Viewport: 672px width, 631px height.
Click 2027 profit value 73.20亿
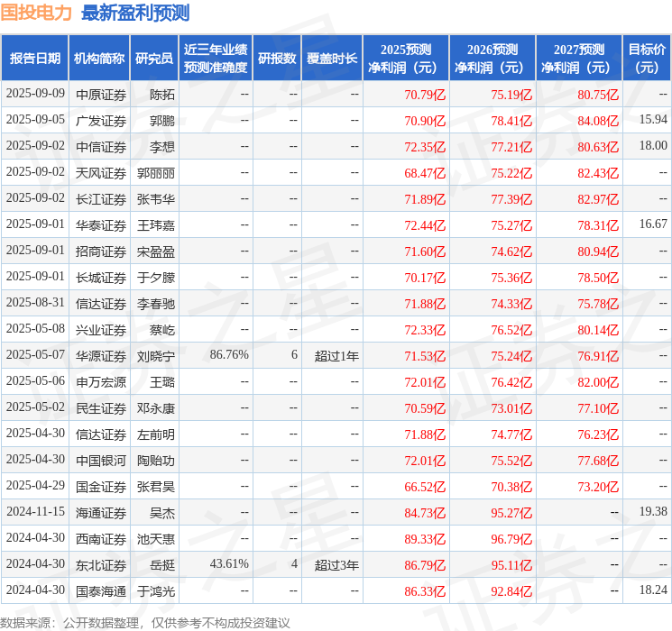click(x=598, y=487)
